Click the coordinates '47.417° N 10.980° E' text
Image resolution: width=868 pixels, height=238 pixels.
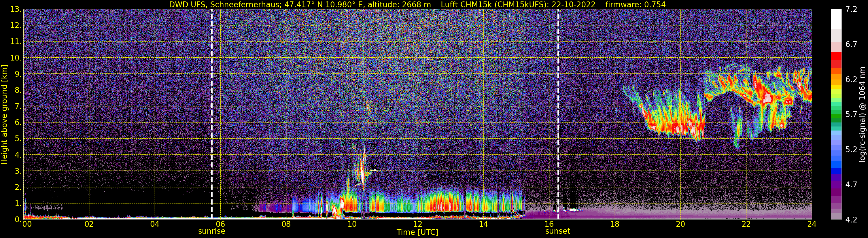point(324,4)
